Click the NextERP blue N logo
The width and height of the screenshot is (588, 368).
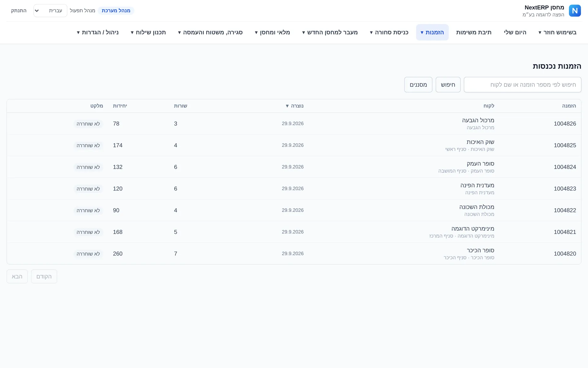(575, 11)
